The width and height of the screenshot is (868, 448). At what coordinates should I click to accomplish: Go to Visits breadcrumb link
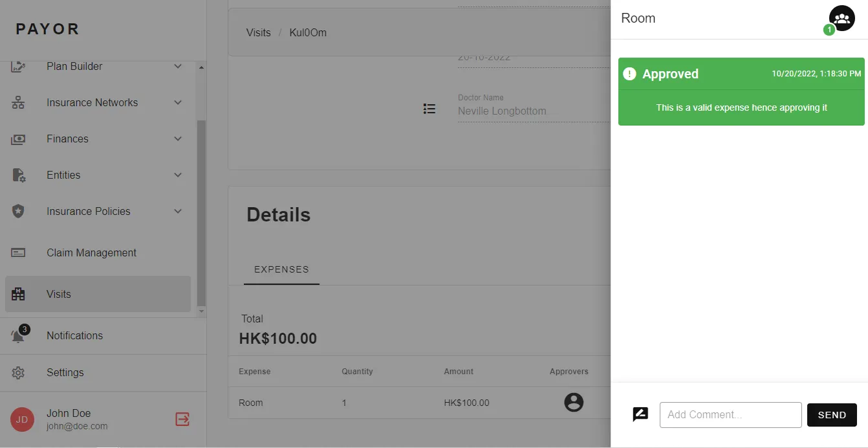pyautogui.click(x=259, y=32)
